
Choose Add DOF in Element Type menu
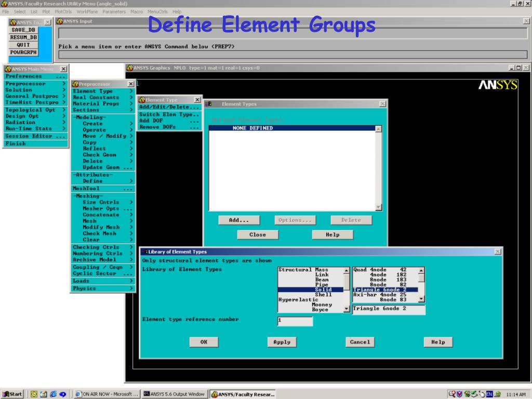(169, 121)
